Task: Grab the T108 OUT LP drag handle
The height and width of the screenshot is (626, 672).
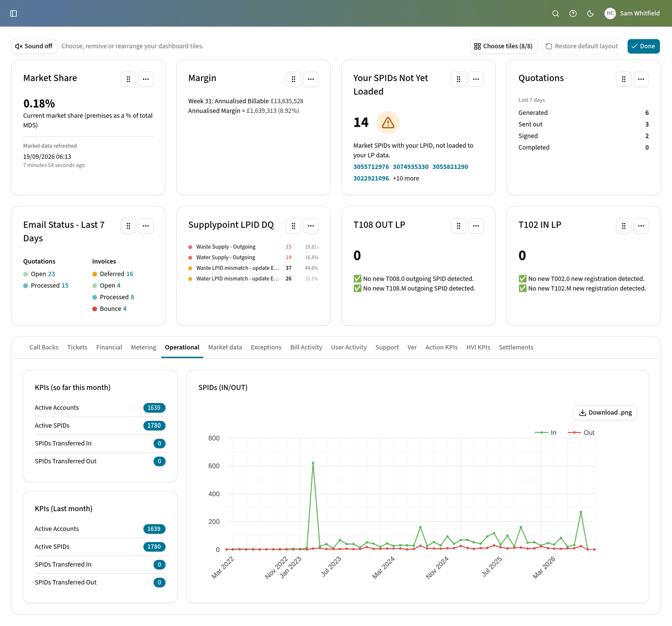Action: [458, 226]
